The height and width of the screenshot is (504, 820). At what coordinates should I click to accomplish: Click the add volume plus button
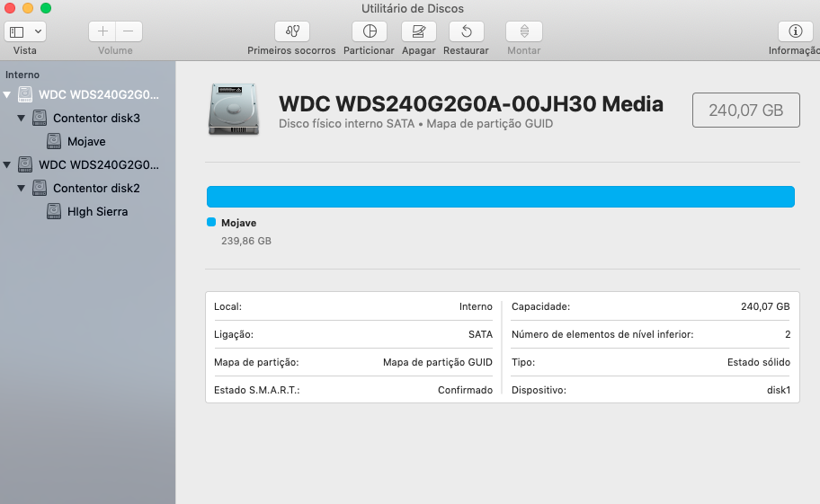[x=102, y=31]
